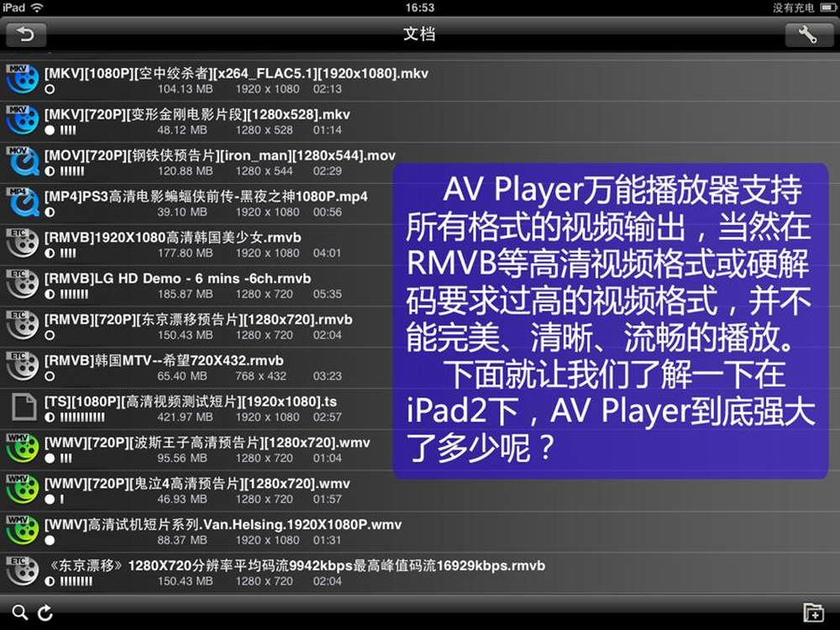The width and height of the screenshot is (840, 630).
Task: Play [MP4]PS3高清电影蝙蝠侠前传 file name
Action: point(207,197)
